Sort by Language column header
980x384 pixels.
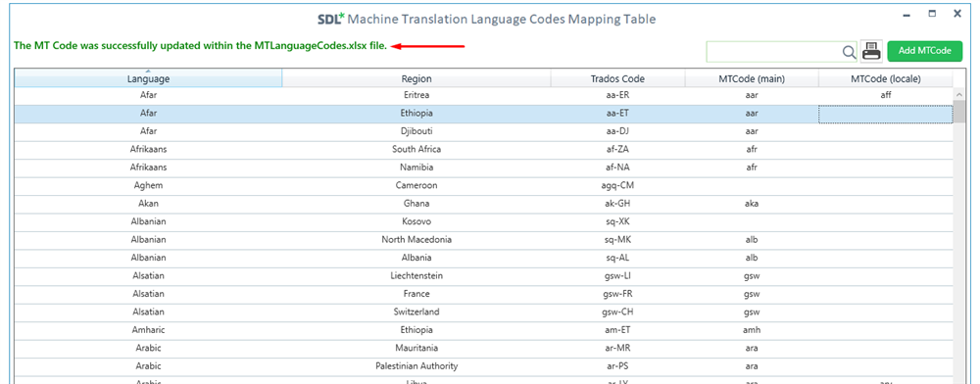148,78
